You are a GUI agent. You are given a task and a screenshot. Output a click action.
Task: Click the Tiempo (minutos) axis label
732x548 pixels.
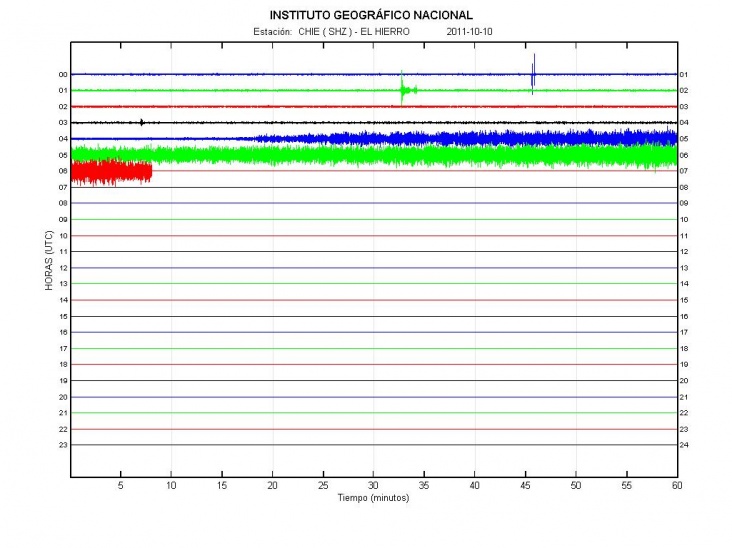373,498
